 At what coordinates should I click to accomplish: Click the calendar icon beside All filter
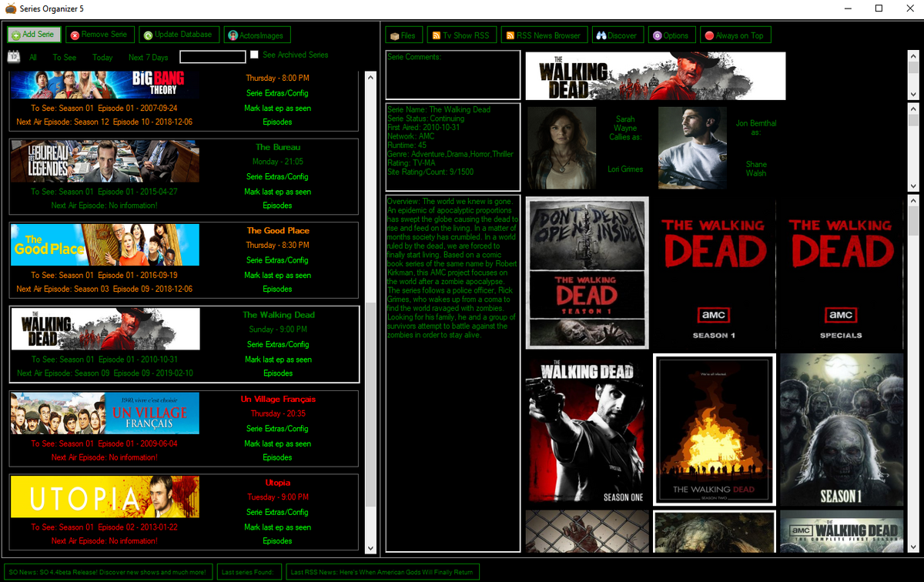pos(14,57)
